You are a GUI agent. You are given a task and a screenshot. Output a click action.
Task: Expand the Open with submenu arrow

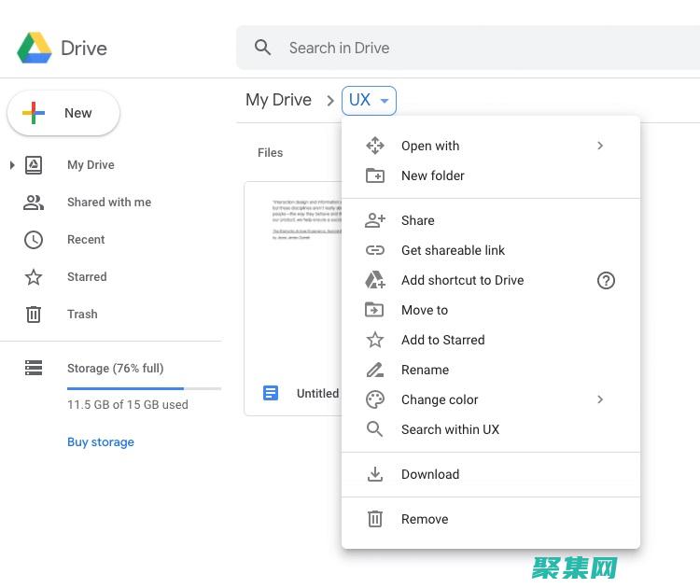(x=600, y=146)
